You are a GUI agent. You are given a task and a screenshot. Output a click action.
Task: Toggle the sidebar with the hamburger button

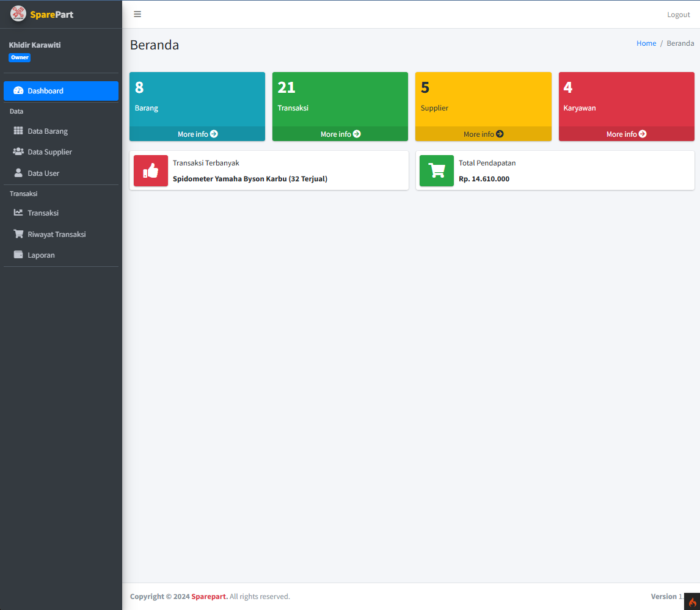pos(137,14)
